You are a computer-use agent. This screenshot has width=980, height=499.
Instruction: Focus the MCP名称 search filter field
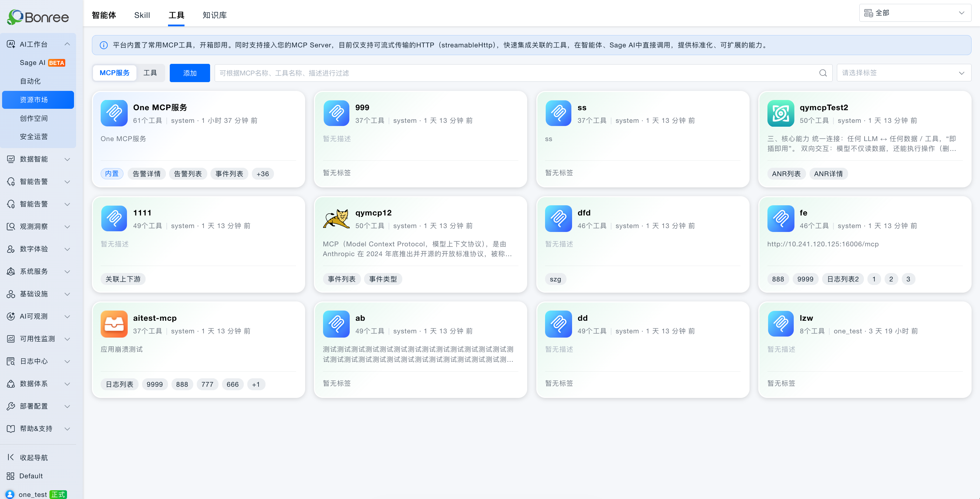[x=523, y=73]
